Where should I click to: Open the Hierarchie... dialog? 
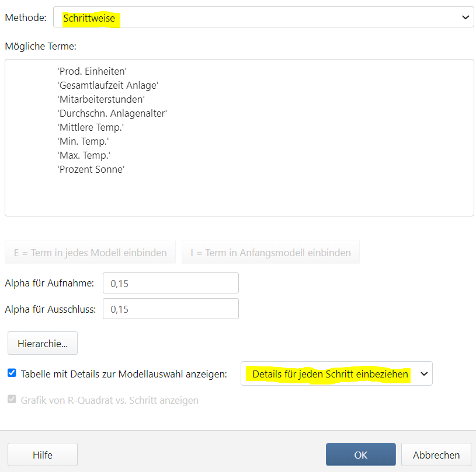click(42, 344)
